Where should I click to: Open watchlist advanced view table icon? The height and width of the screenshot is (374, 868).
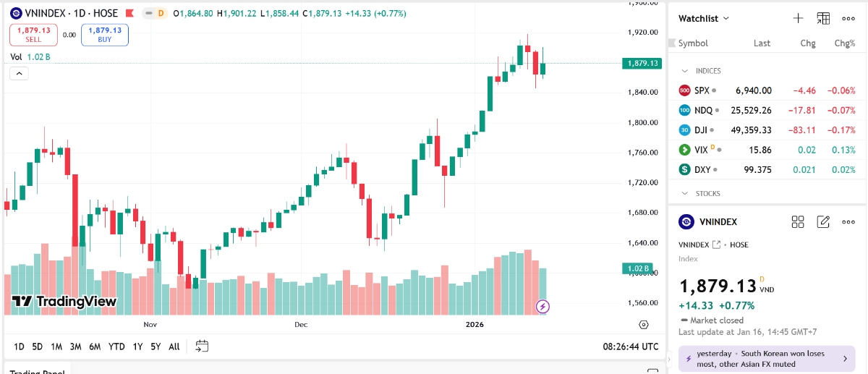pos(823,19)
